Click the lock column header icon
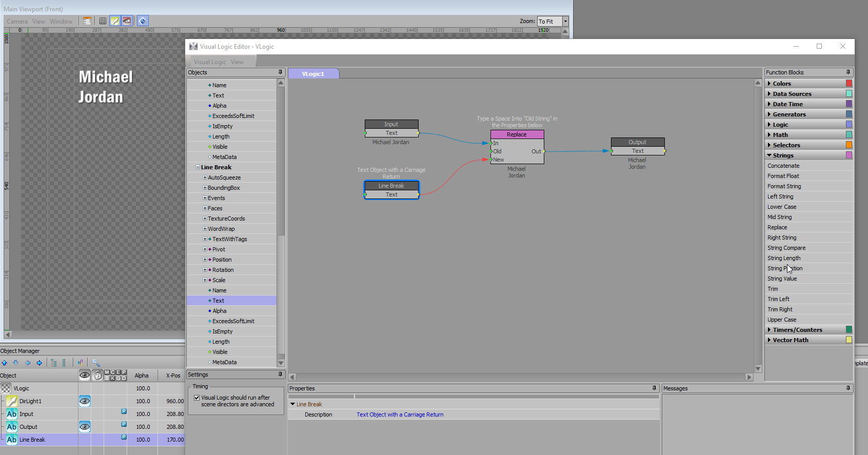Viewport: 868px width, 455px height. click(x=97, y=375)
